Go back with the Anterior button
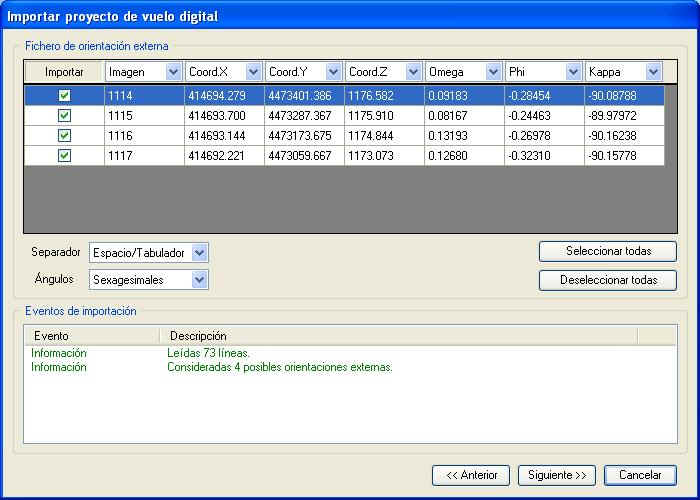Screen dimensions: 700x500 [471, 475]
